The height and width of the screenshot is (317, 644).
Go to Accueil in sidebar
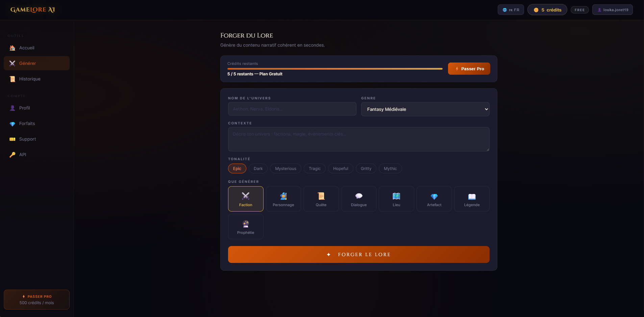point(36,48)
